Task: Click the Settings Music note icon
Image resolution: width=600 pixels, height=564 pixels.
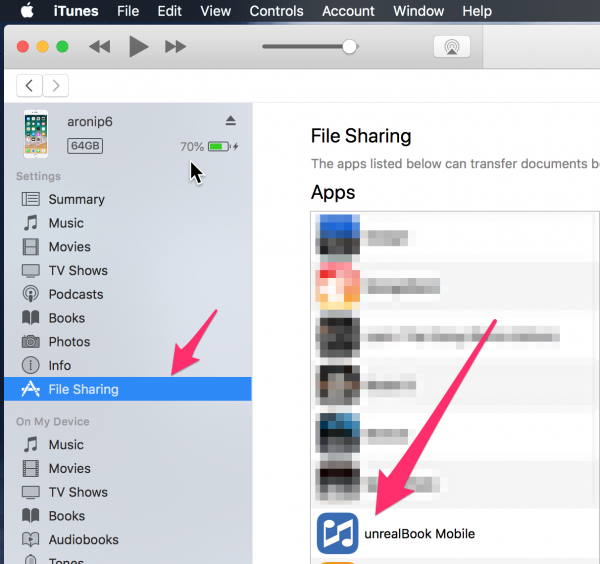Action: [x=31, y=223]
